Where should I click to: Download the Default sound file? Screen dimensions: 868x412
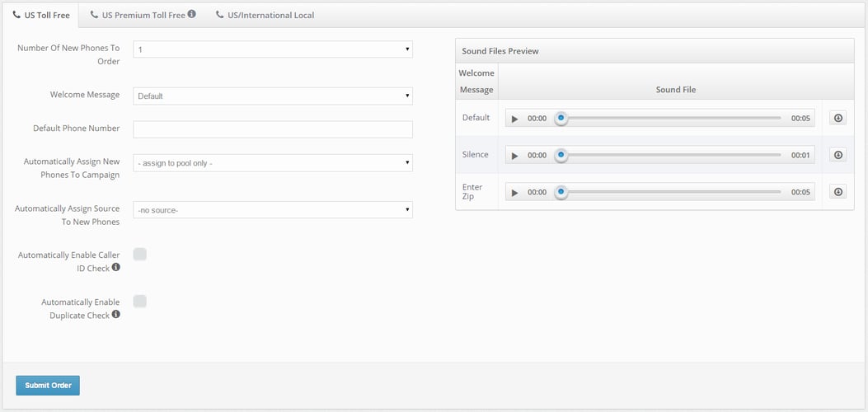pyautogui.click(x=838, y=118)
